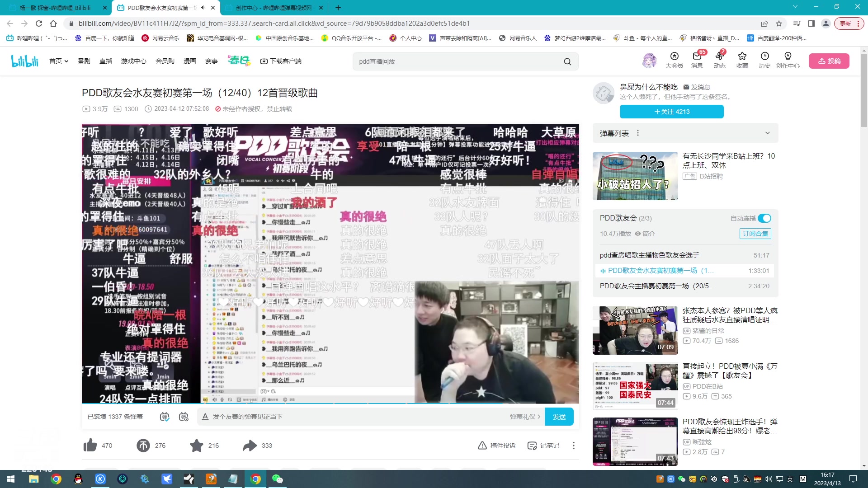Open more actions vertical dots below video

[574, 446]
